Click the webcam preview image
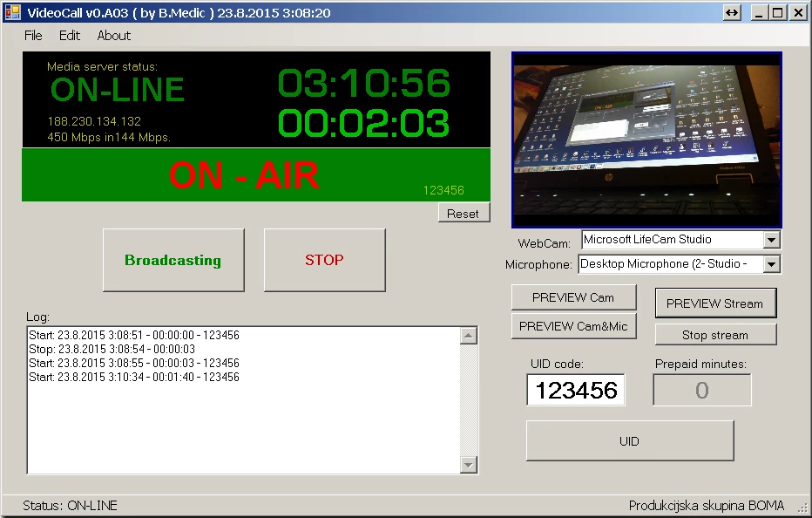The height and width of the screenshot is (518, 812). pos(646,140)
